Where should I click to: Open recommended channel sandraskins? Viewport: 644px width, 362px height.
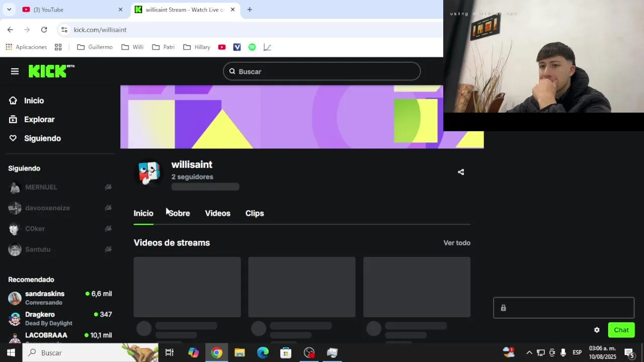coord(60,298)
